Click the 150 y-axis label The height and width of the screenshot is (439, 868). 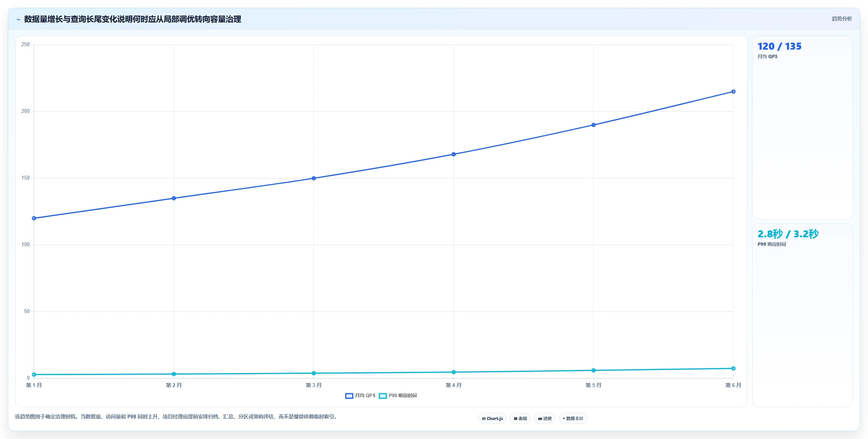25,178
